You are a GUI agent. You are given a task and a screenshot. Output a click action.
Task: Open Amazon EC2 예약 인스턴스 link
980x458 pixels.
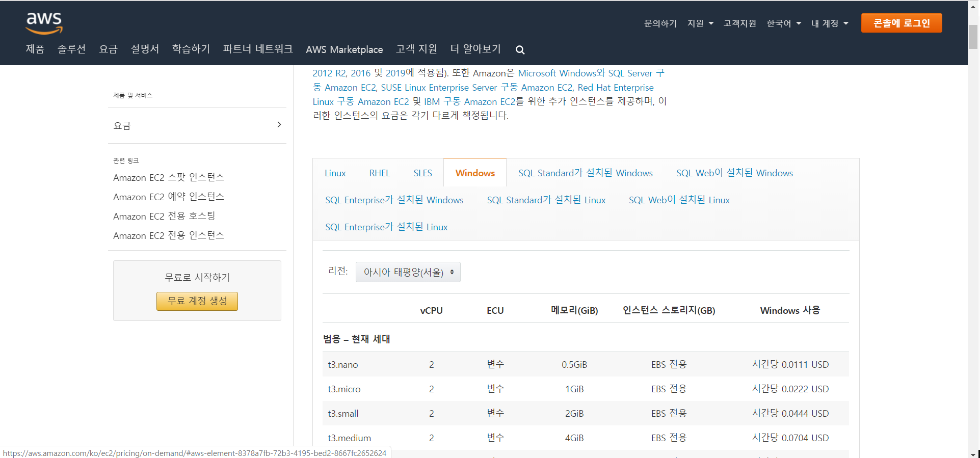(x=169, y=197)
